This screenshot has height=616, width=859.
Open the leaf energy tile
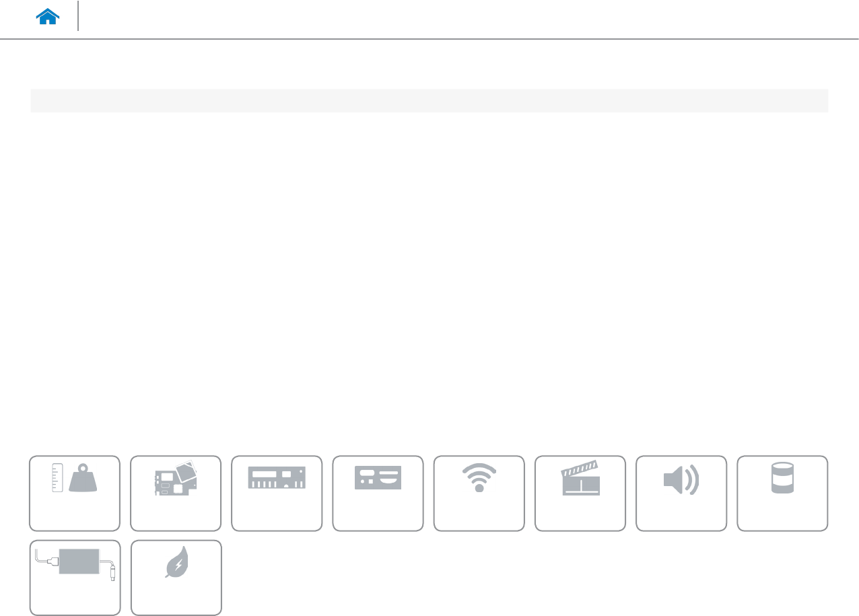(x=176, y=578)
